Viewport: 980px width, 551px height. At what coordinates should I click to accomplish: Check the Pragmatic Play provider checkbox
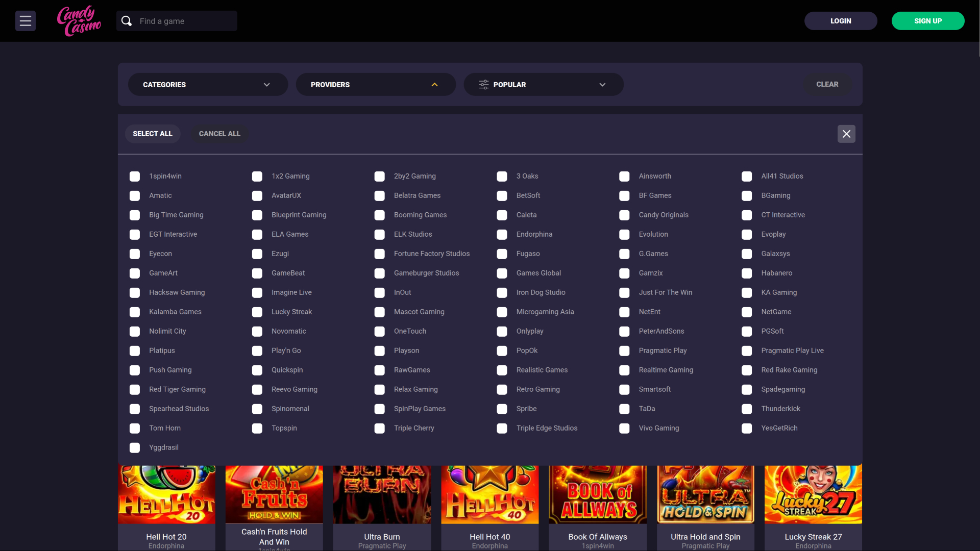624,350
